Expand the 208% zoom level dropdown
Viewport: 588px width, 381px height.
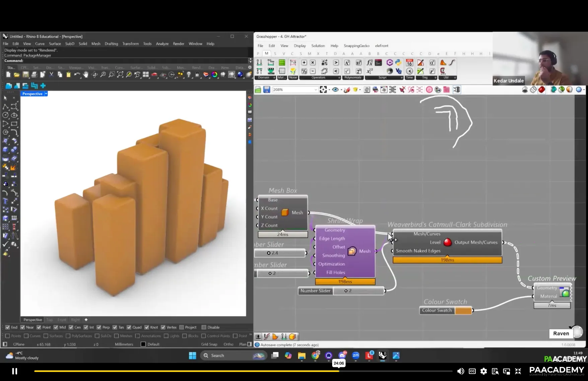click(x=315, y=90)
